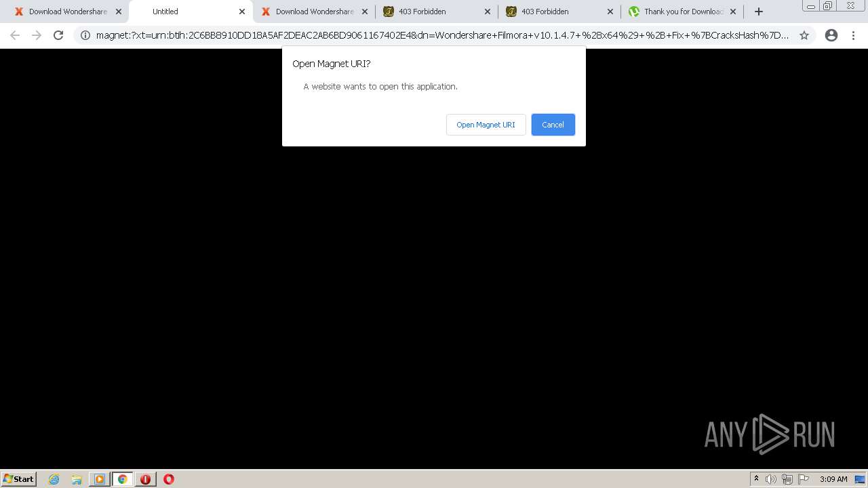Screen dimensions: 868x488
Task: Open Chrome three-dot menu
Action: [853, 35]
